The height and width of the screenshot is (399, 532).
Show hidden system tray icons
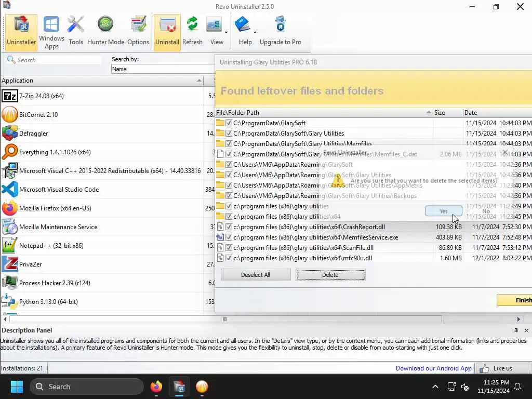[x=435, y=387]
